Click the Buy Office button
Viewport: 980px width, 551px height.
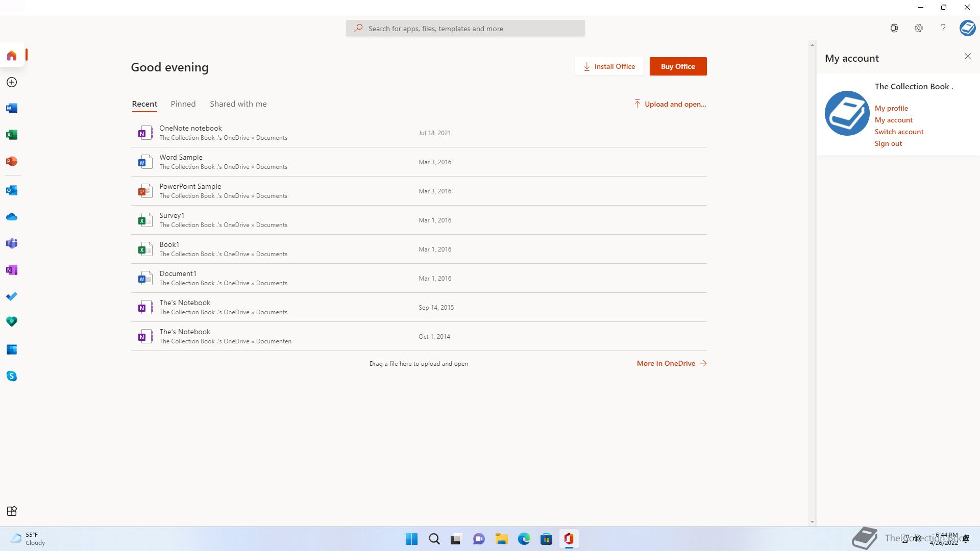(677, 66)
